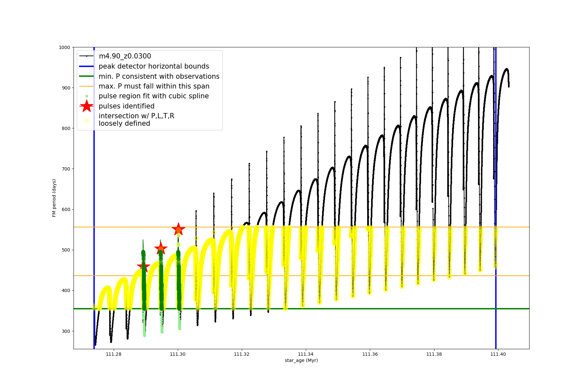Click 'min. P consistent with observations' label
This screenshot has height=392, width=588.
(159, 76)
